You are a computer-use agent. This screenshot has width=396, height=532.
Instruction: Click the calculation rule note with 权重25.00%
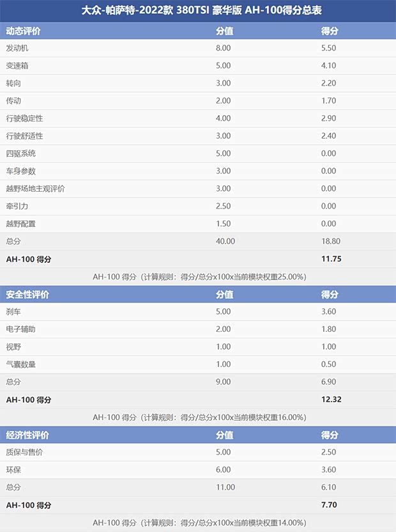[199, 277]
